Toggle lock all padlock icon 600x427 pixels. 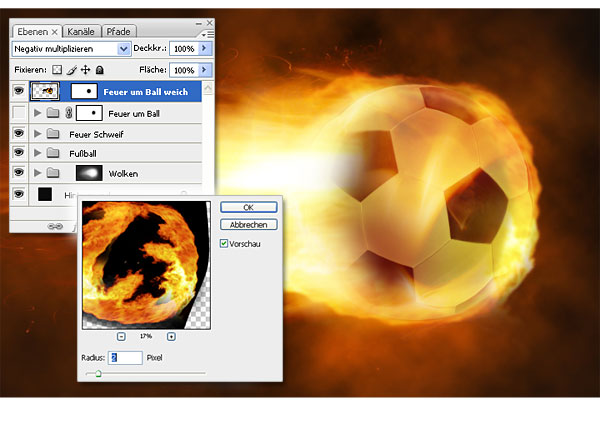[x=99, y=70]
